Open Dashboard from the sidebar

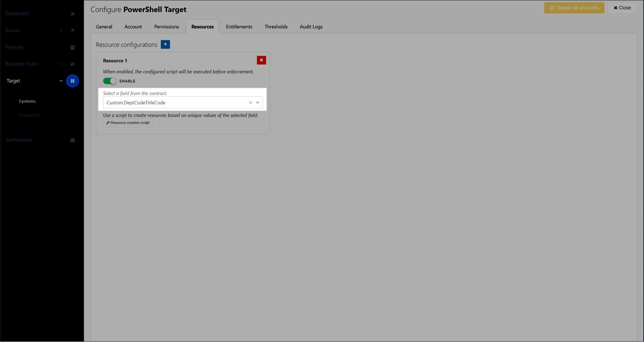click(17, 14)
